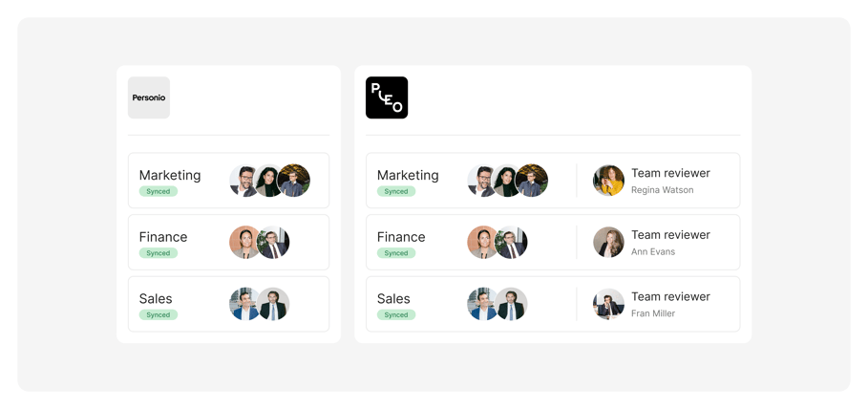Click the Pleo logo
Image resolution: width=868 pixels, height=409 pixels.
point(387,97)
